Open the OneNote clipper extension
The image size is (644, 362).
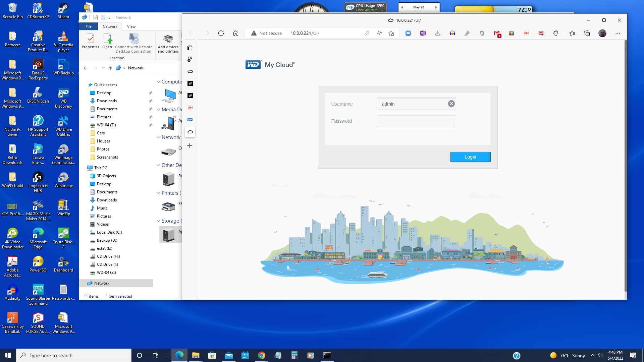[x=423, y=33]
